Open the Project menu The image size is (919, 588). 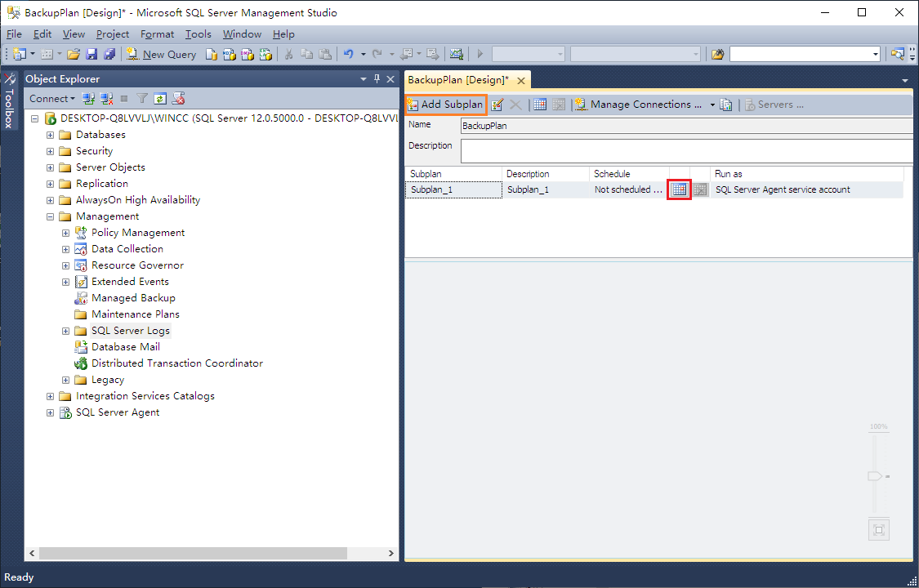tap(113, 34)
